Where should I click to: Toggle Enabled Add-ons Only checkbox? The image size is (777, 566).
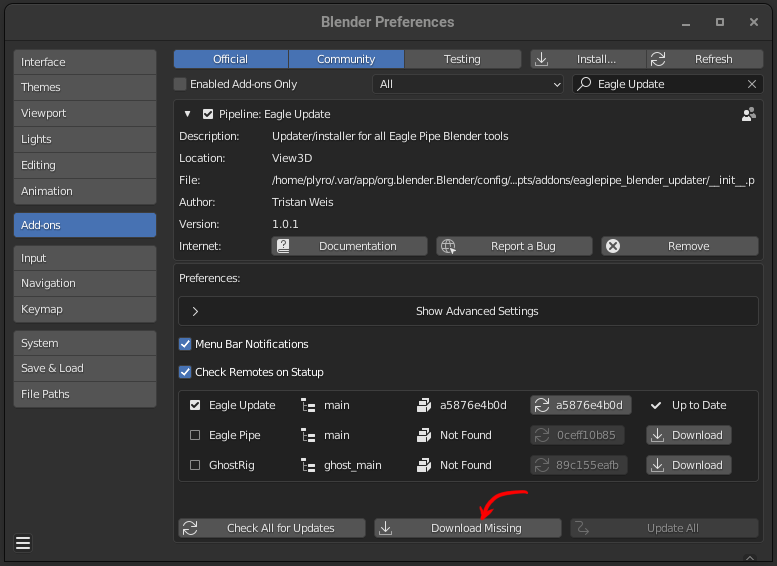[x=180, y=84]
